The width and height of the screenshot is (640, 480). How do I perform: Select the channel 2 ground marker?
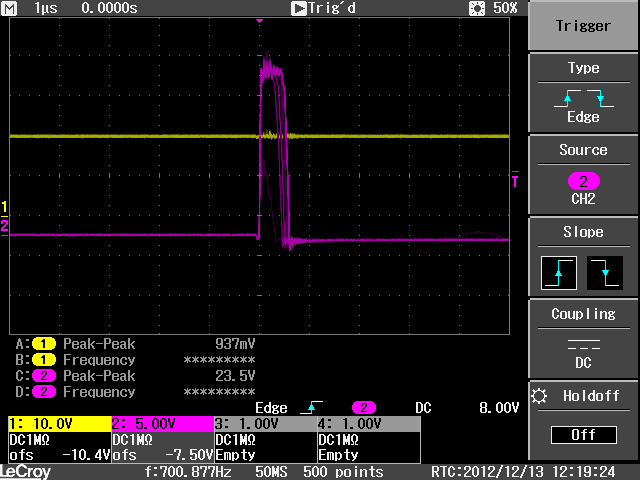pos(4,227)
